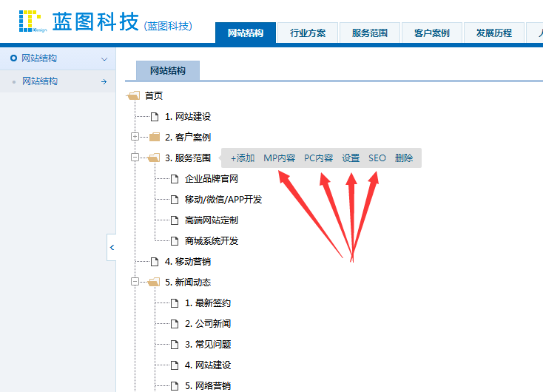Click the 蓝图科技 logo icon
This screenshot has height=392, width=543.
33,21
